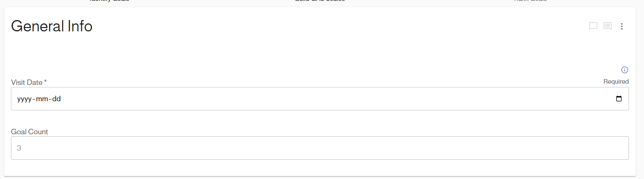This screenshot has height=179, width=644.
Task: Open the lined notes comment icon
Action: point(608,26)
